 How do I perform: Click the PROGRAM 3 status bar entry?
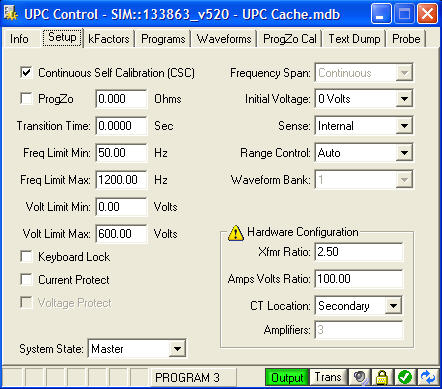click(194, 377)
